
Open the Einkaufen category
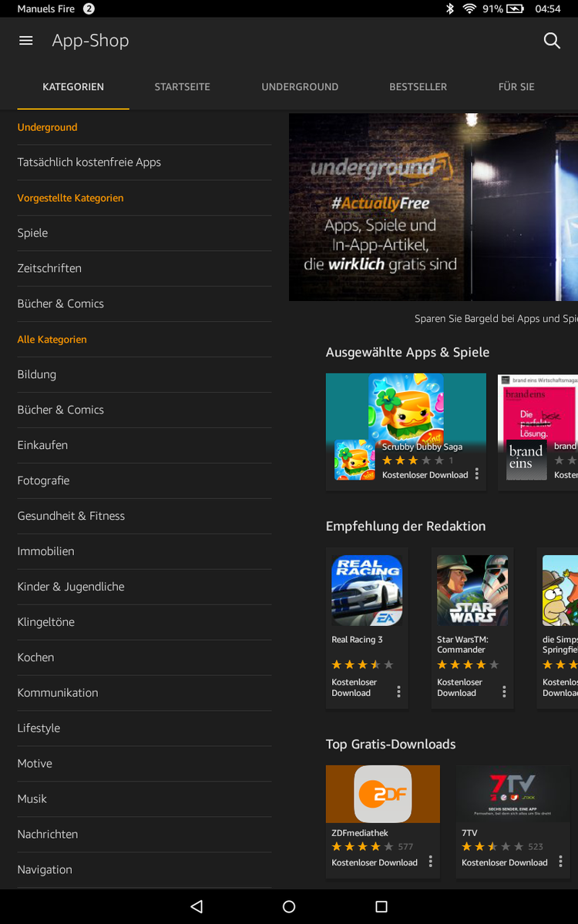(x=144, y=446)
